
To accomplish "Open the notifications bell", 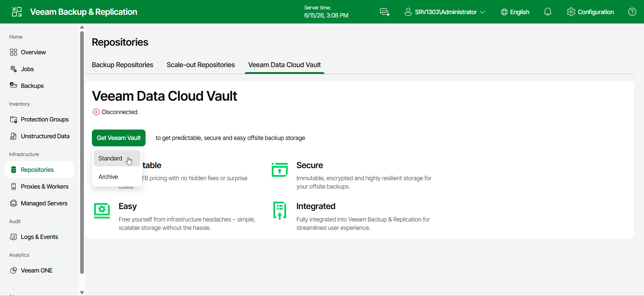I will (x=547, y=12).
